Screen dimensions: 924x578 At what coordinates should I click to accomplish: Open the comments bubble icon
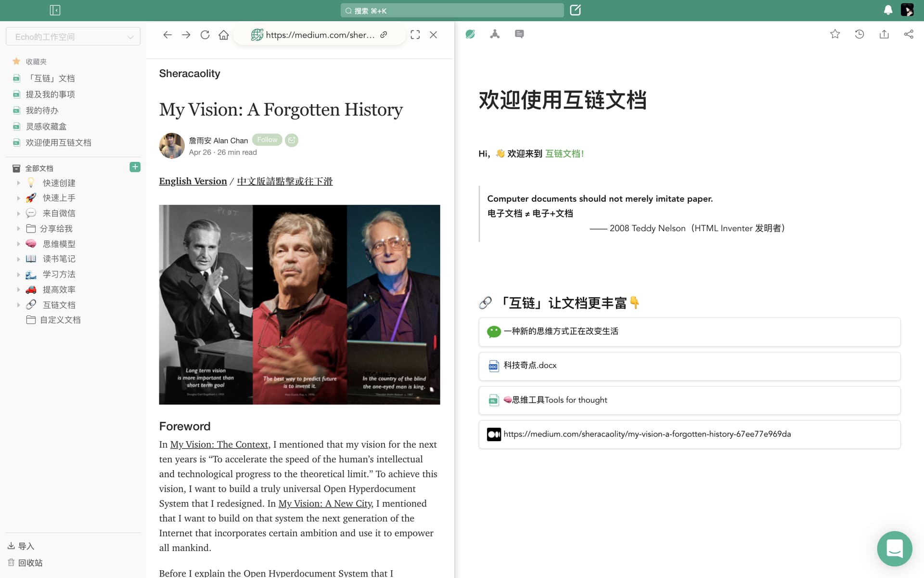point(519,34)
